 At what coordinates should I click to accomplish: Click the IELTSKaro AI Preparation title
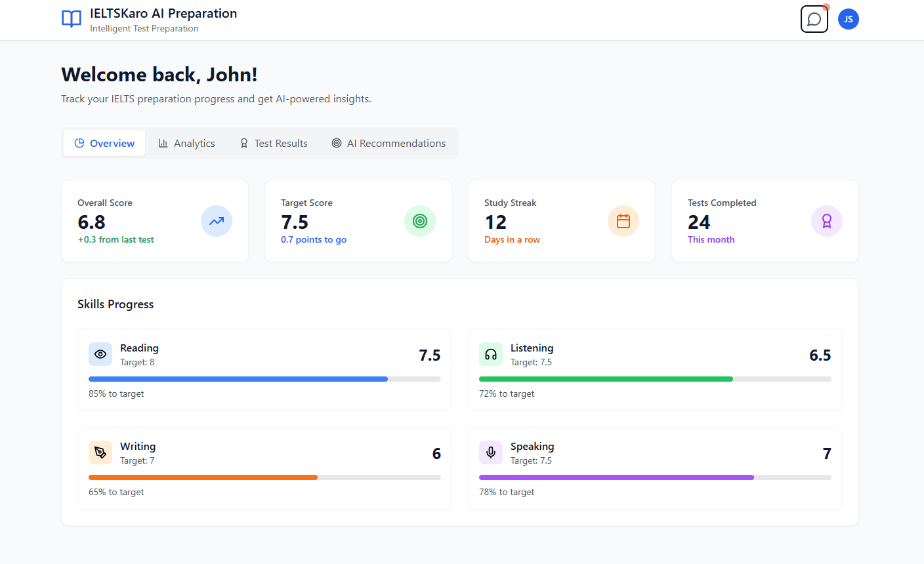pos(163,13)
